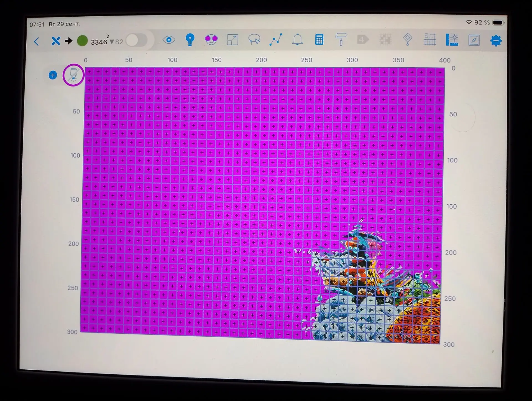Tap the crossed-out flashlight highlight icon

pos(73,75)
